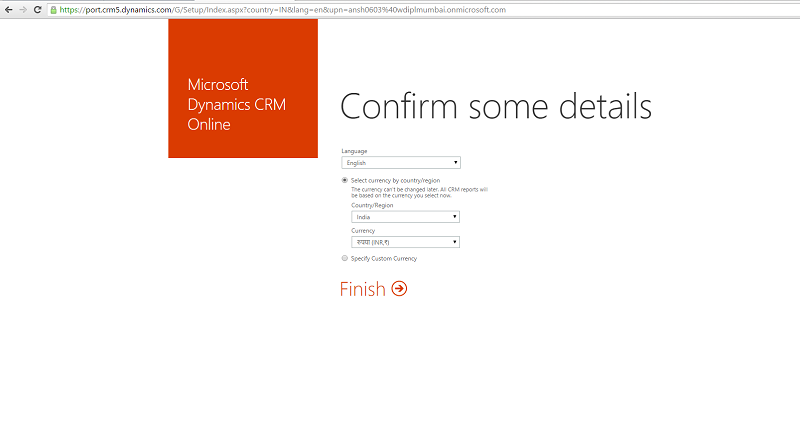Screen dimensions: 800x430
Task: Click the browser address bar URL
Action: (x=283, y=10)
